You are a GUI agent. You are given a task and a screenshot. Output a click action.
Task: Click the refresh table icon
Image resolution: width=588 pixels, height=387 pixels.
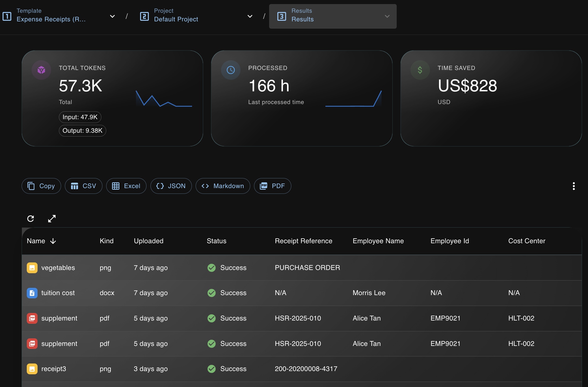(x=31, y=218)
